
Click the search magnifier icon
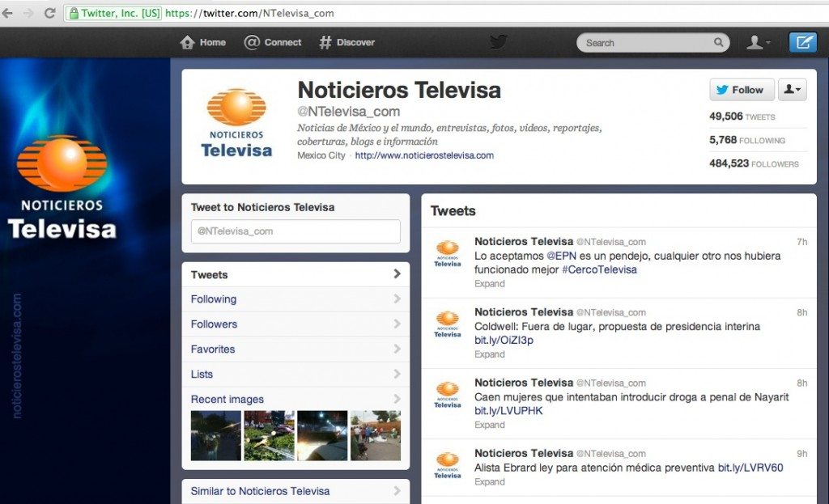[x=718, y=43]
